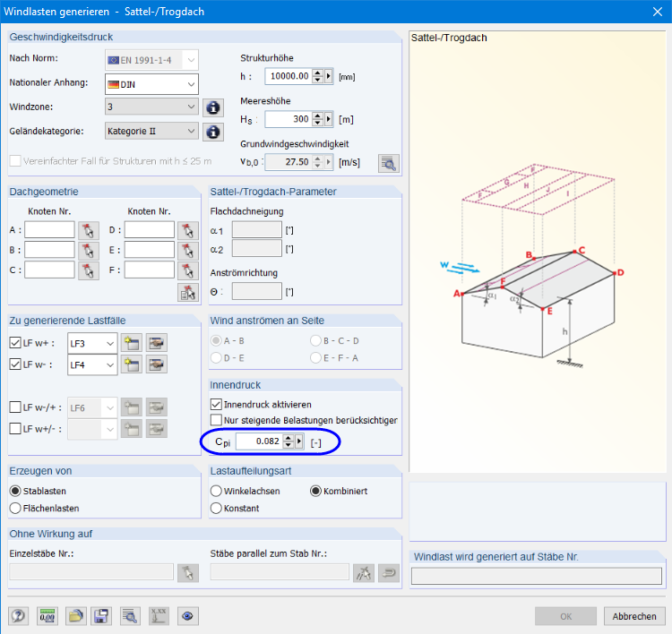Select Stablasten radio button
The image size is (672, 634).
coord(15,491)
